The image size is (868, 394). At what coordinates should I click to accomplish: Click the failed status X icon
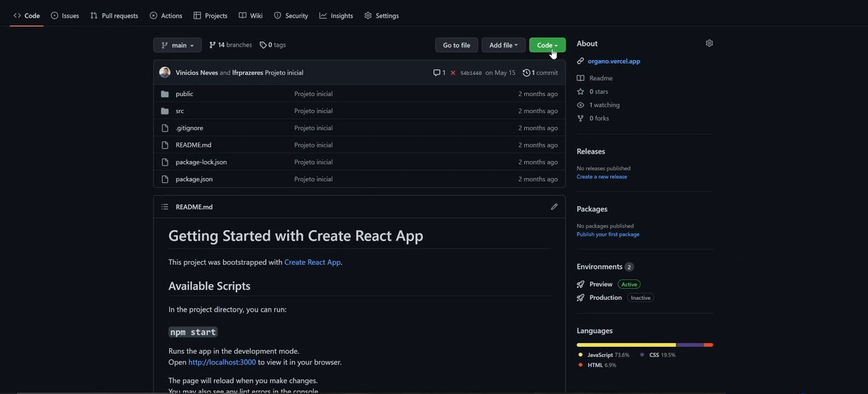coord(453,73)
